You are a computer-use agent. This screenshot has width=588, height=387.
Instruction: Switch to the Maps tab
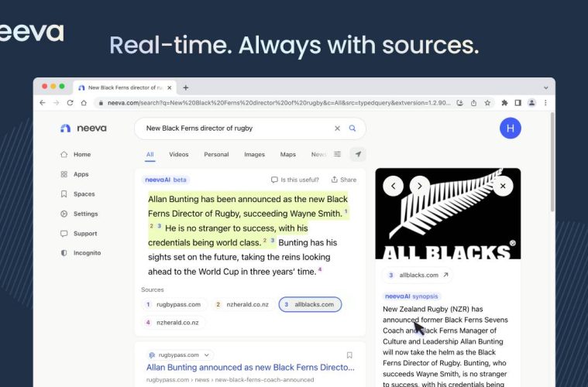click(x=288, y=154)
